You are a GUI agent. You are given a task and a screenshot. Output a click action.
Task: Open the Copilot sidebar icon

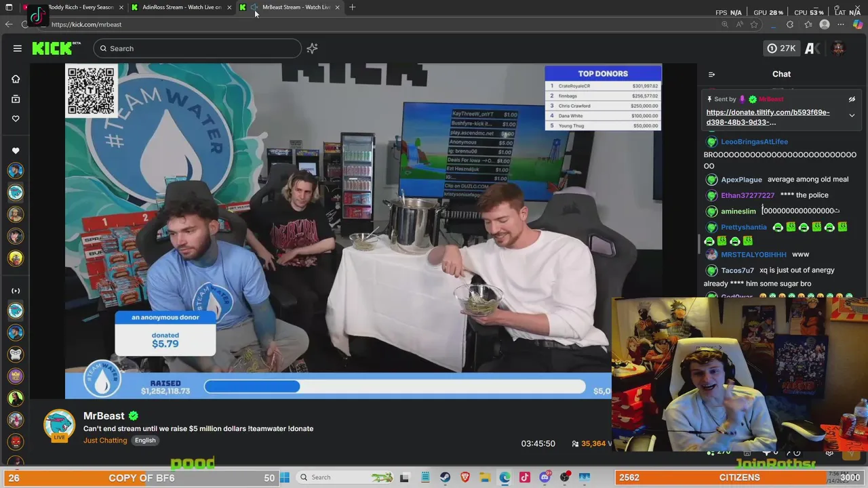point(858,24)
